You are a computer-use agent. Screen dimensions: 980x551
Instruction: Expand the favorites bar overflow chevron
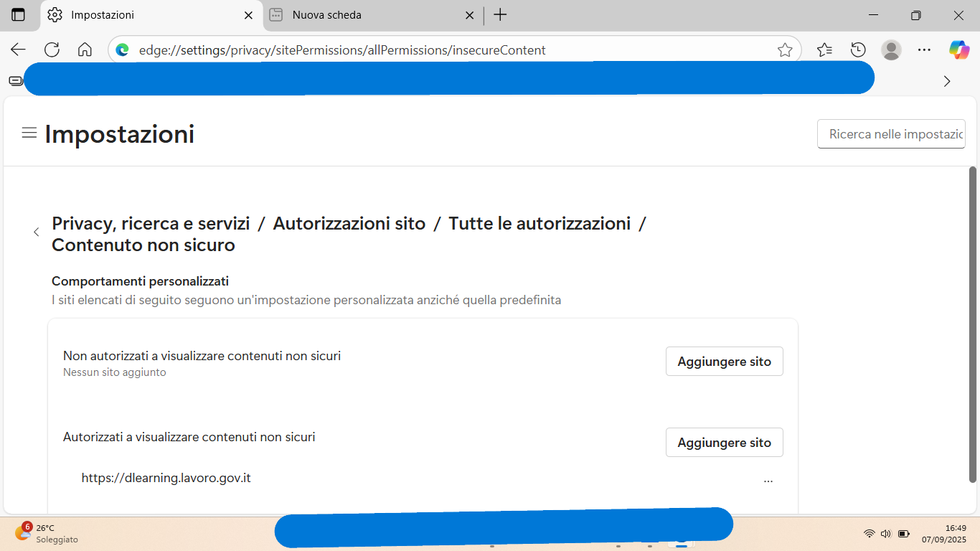pyautogui.click(x=947, y=81)
